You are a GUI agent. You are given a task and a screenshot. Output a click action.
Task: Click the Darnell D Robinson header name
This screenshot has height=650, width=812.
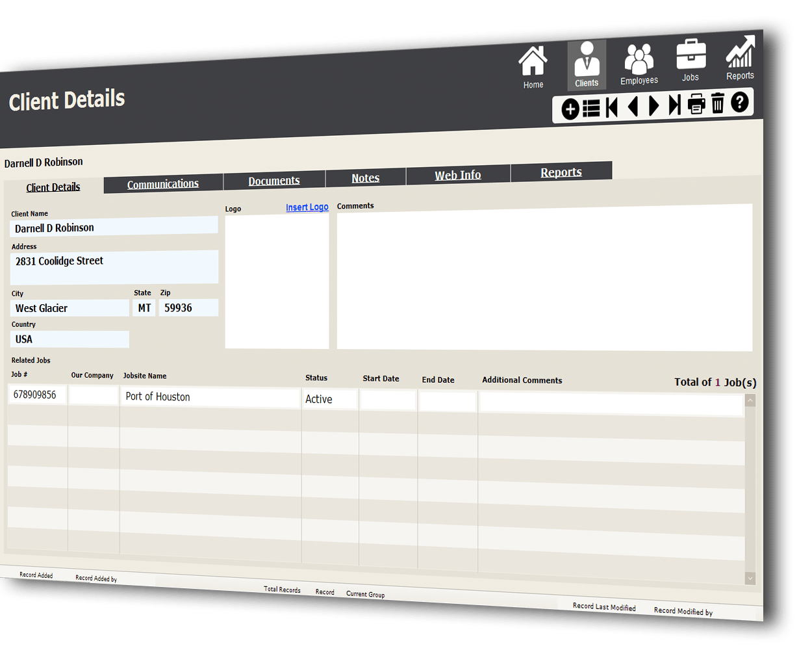coord(44,162)
